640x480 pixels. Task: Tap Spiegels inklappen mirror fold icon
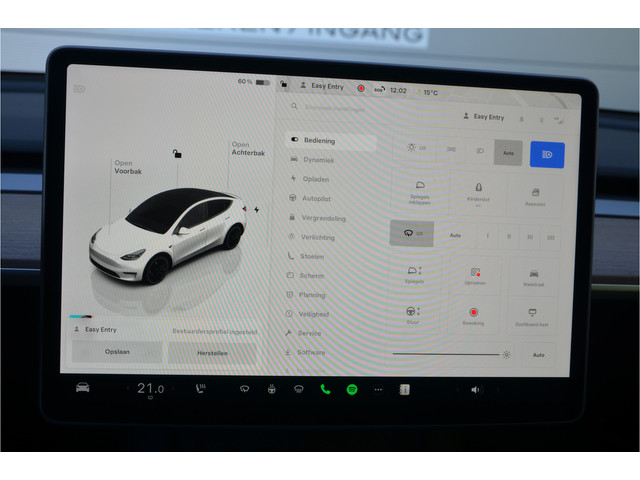[x=419, y=190]
